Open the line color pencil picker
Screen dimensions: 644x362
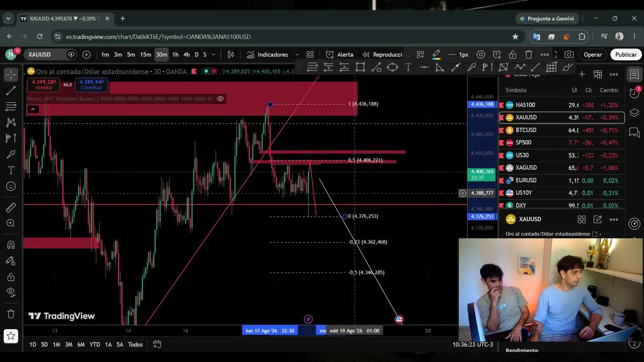point(436,54)
